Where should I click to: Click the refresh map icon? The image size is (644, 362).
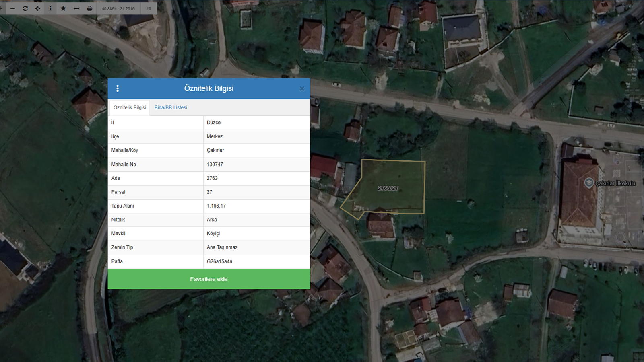(25, 8)
